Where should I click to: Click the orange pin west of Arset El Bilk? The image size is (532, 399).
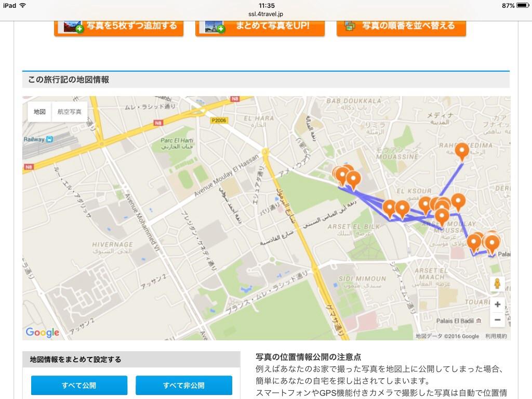(390, 208)
